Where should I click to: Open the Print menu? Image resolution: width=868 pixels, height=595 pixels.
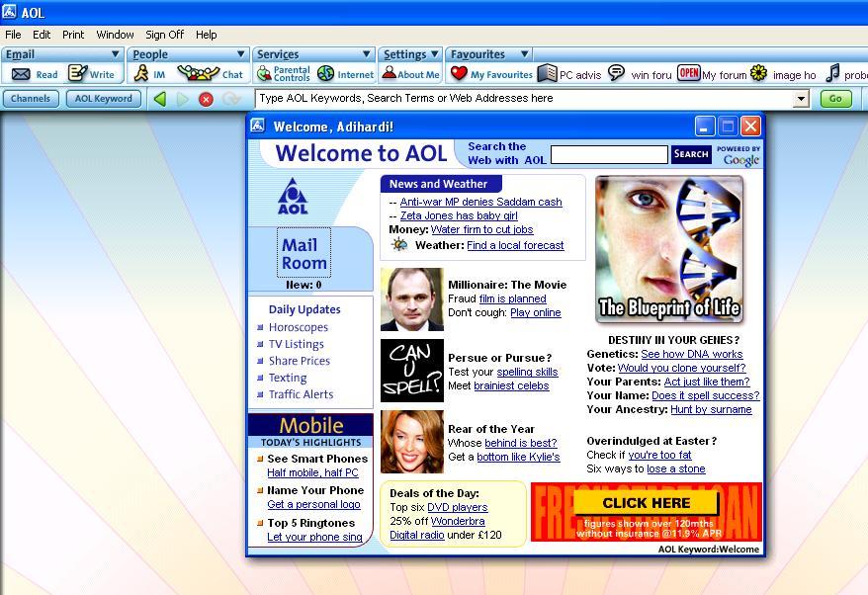coord(73,35)
